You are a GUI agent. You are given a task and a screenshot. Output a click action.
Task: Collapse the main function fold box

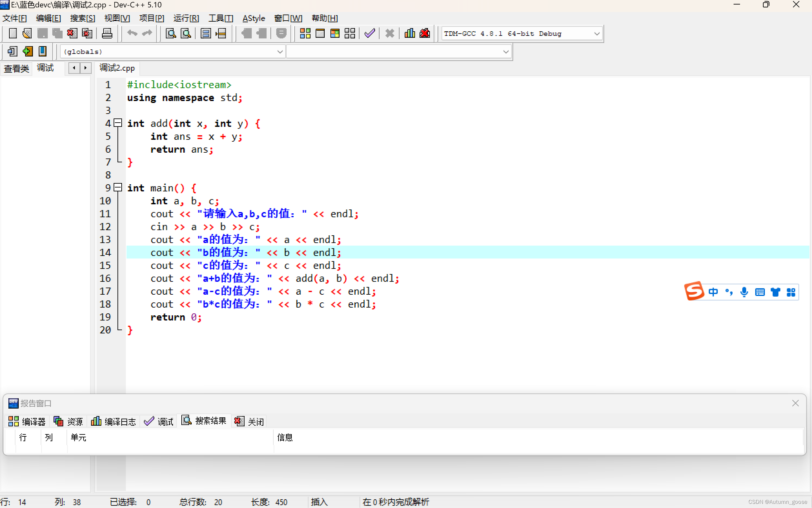[x=117, y=188]
